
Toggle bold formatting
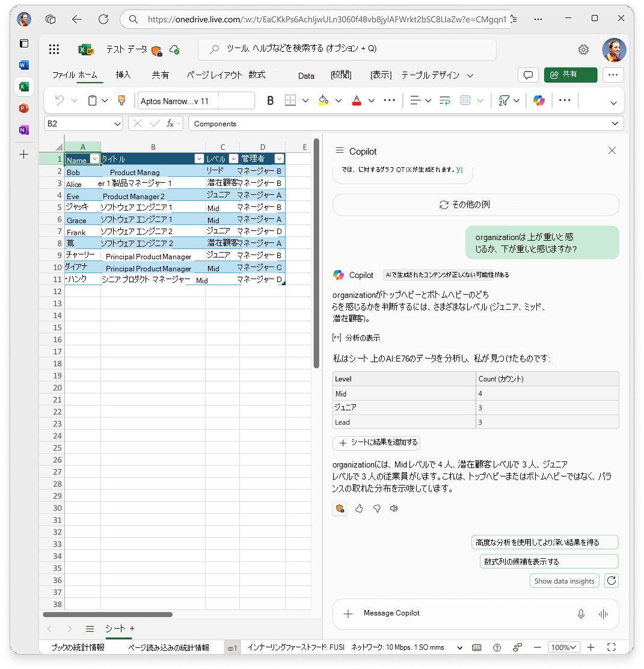[x=270, y=100]
